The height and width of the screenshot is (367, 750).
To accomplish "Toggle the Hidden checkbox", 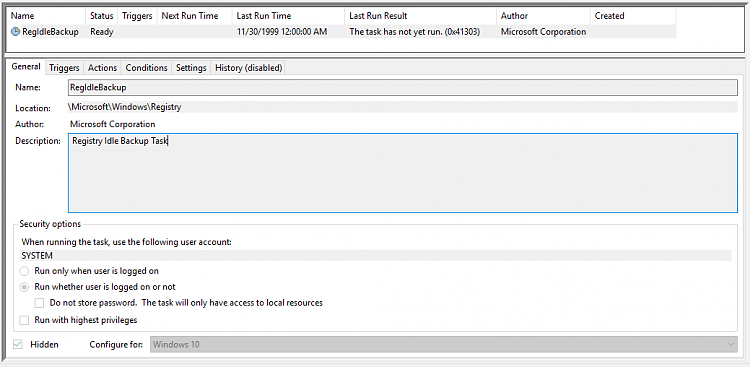I will 18,344.
